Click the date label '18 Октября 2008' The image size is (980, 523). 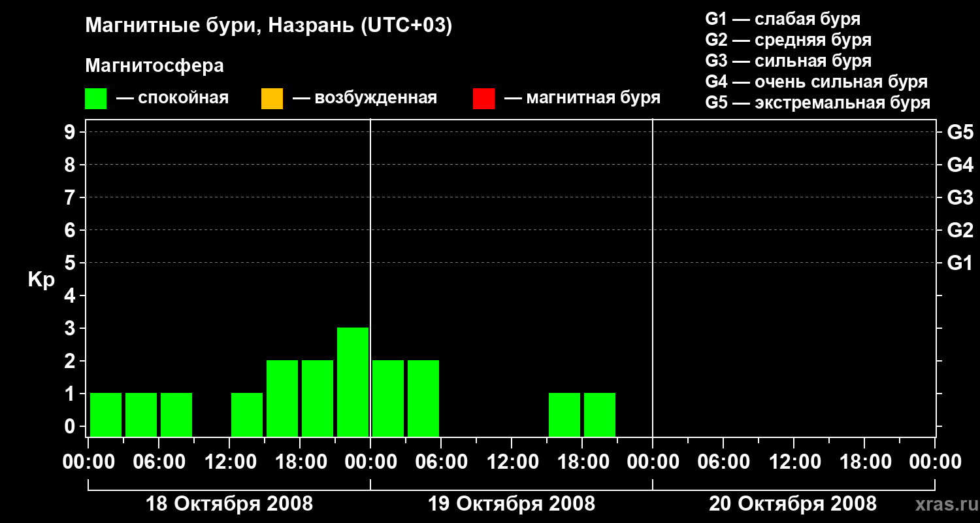pyautogui.click(x=229, y=504)
